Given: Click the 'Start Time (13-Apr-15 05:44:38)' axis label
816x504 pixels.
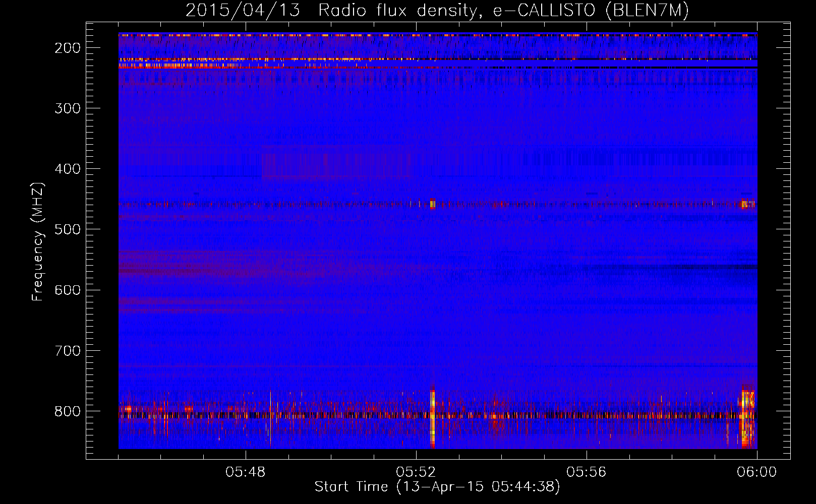Looking at the screenshot, I should coord(437,487).
